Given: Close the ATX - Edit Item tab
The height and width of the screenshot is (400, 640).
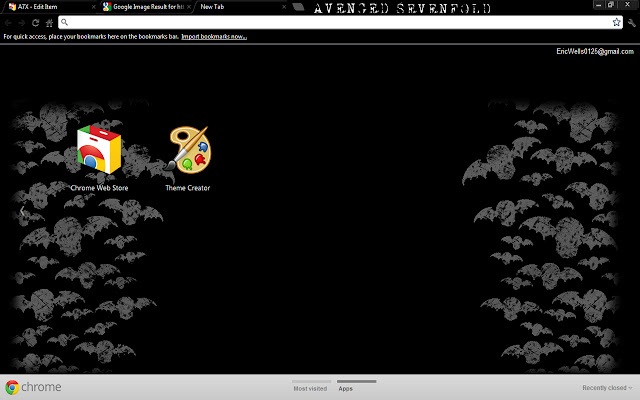Looking at the screenshot, I should (93, 7).
